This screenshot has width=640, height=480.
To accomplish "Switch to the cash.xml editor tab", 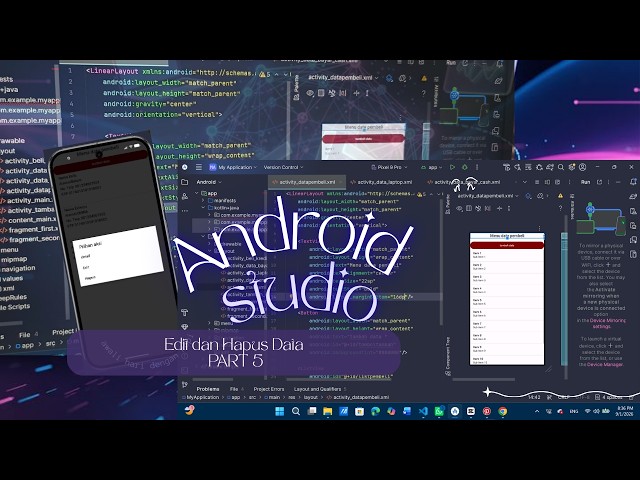I will point(463,182).
